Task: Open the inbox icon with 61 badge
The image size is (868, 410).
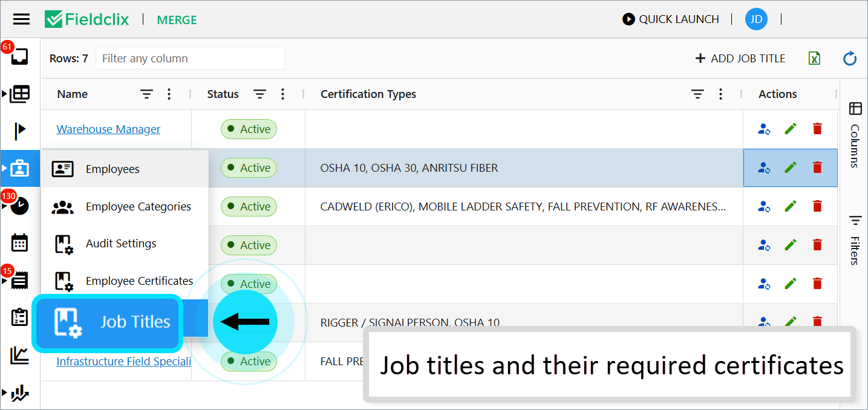Action: pyautogui.click(x=19, y=56)
